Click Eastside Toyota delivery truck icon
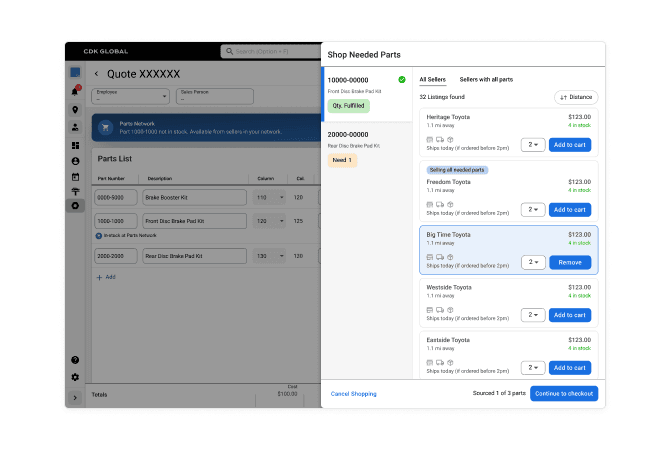670x450 pixels. (x=440, y=362)
